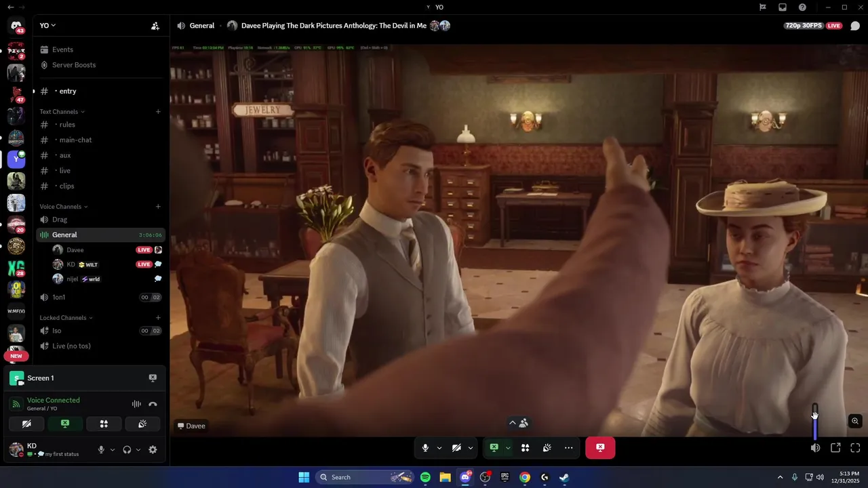Open microphone options arrow in control bar

pyautogui.click(x=439, y=447)
